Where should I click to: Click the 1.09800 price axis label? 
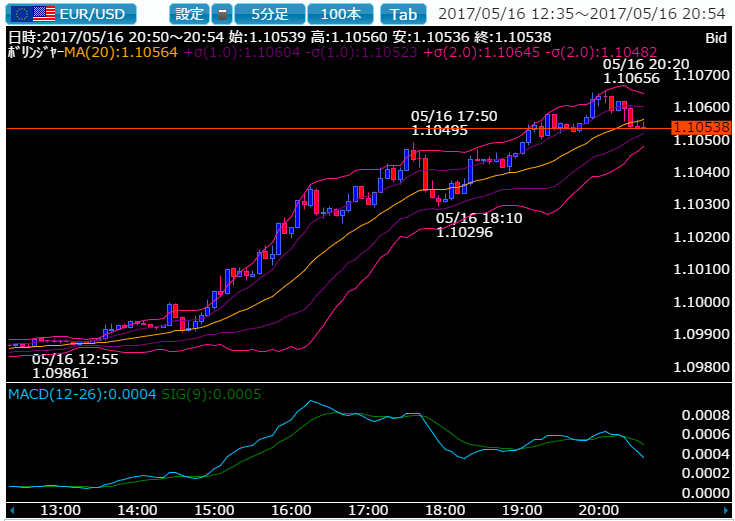pos(701,367)
